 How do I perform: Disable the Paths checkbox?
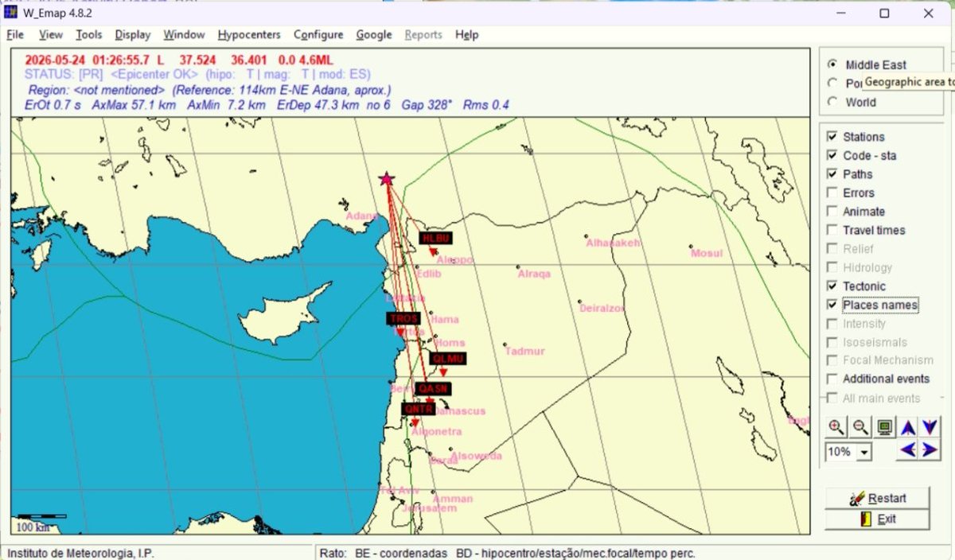[x=832, y=174]
